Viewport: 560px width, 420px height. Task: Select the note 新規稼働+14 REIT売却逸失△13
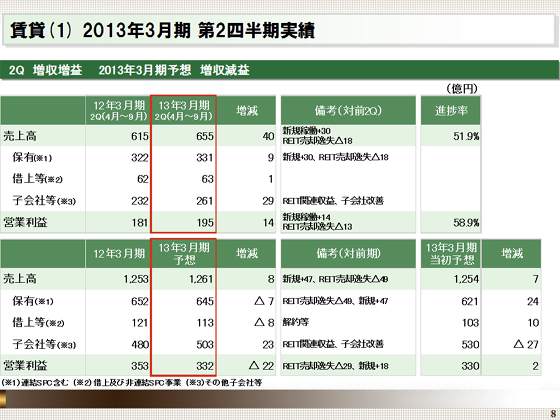pyautogui.click(x=318, y=222)
